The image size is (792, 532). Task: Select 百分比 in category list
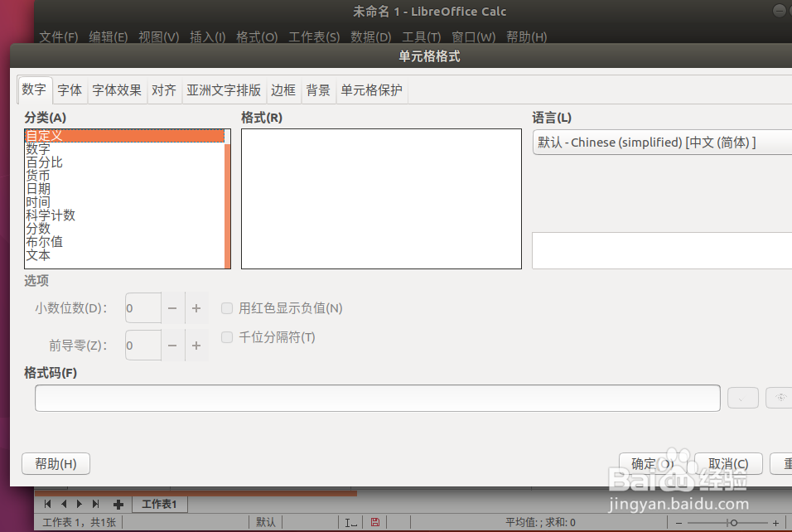[x=124, y=162]
